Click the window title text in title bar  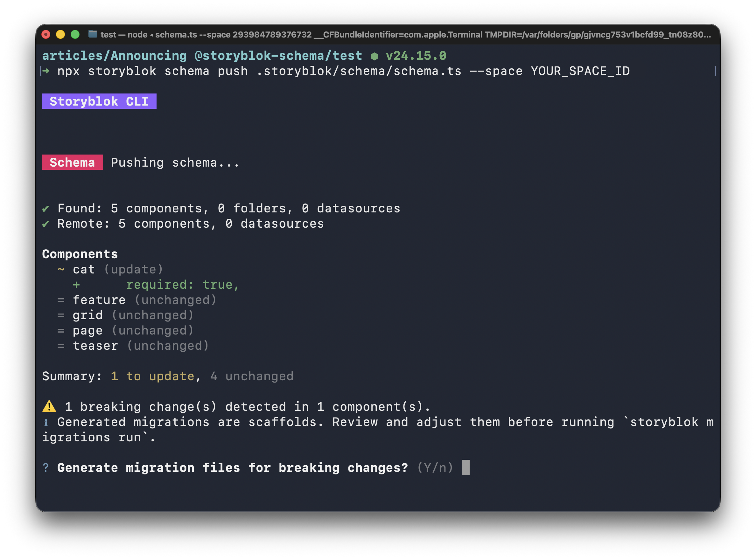pos(406,35)
